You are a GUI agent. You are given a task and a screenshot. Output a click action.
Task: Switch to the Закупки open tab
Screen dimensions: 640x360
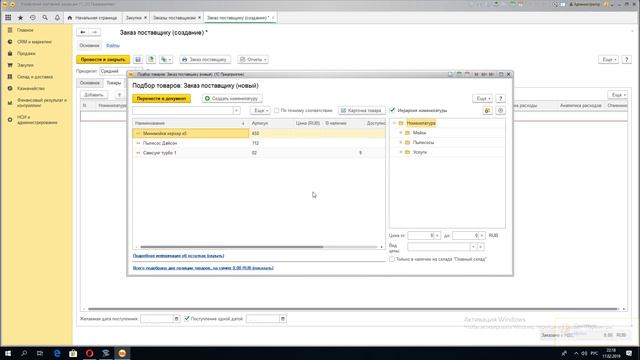pyautogui.click(x=136, y=18)
